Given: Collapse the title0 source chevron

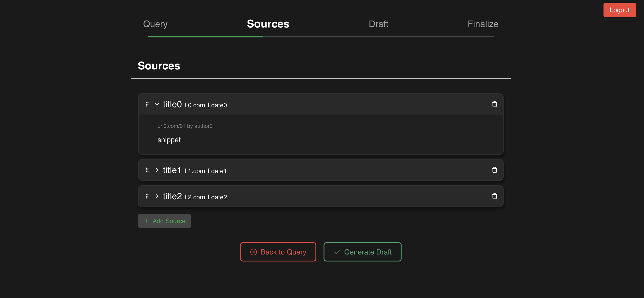Looking at the screenshot, I should [157, 104].
